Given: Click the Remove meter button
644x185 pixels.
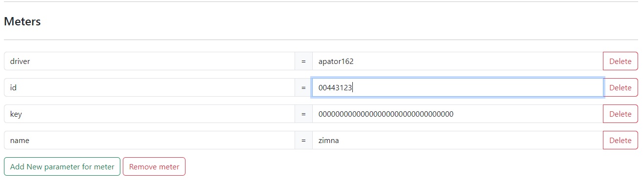Looking at the screenshot, I should pyautogui.click(x=154, y=167).
